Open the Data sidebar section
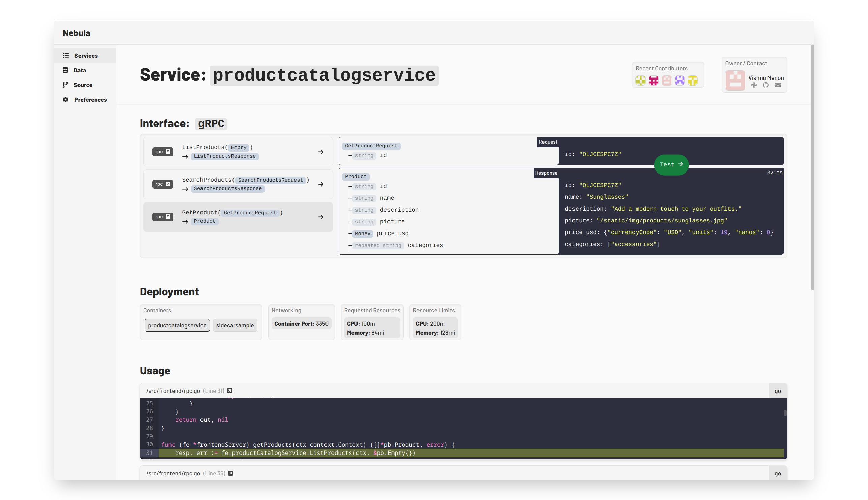 (x=80, y=70)
